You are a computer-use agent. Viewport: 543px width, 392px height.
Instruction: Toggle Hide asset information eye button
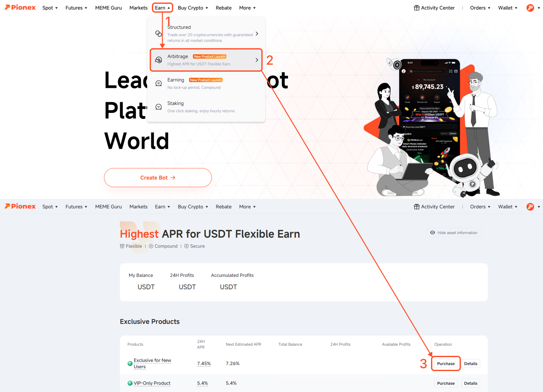454,232
